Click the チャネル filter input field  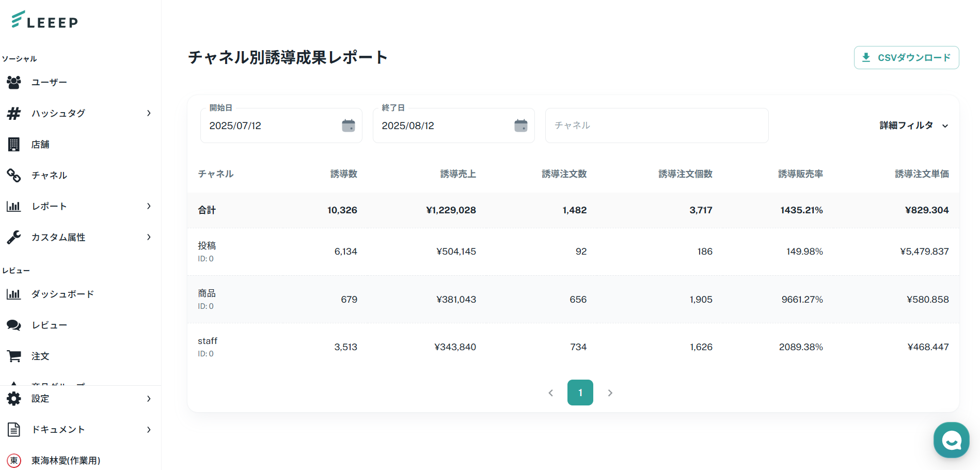coord(656,126)
